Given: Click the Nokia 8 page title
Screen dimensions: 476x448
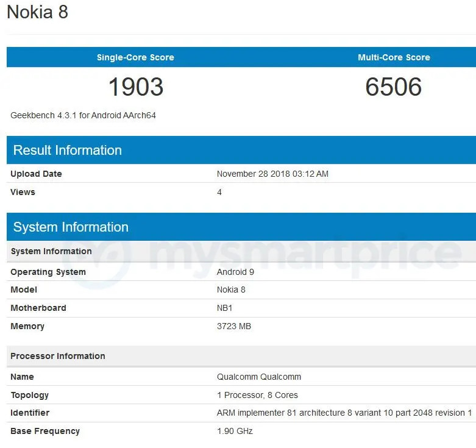Looking at the screenshot, I should click(x=37, y=12).
